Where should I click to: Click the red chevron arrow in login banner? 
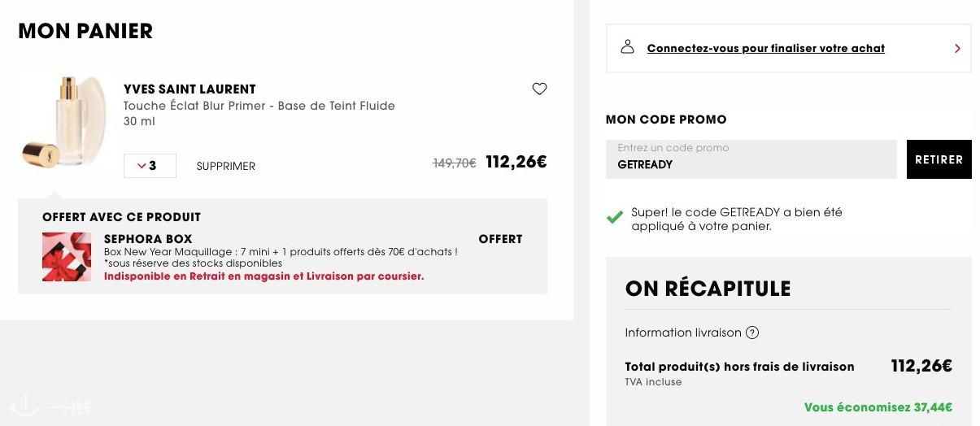click(x=957, y=49)
